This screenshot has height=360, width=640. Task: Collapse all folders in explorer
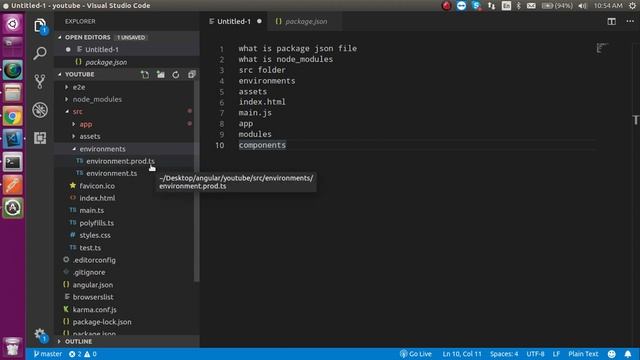pyautogui.click(x=191, y=75)
